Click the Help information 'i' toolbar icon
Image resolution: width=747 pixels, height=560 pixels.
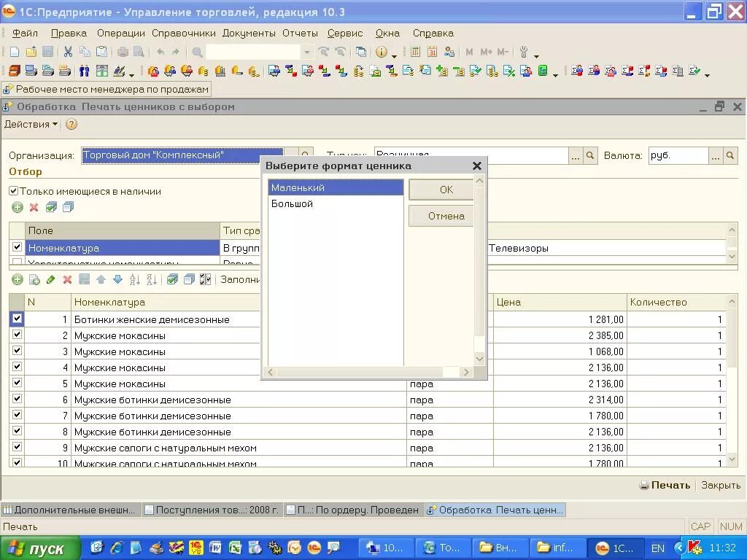click(382, 52)
